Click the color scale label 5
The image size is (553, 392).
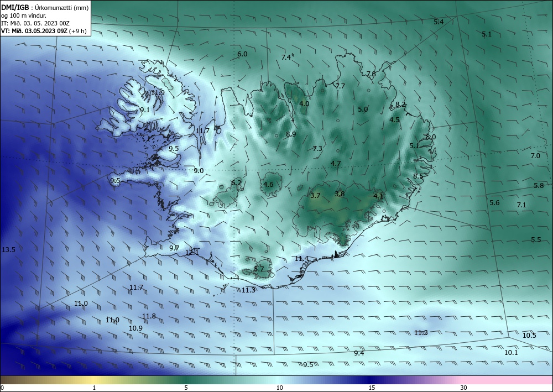click(186, 388)
